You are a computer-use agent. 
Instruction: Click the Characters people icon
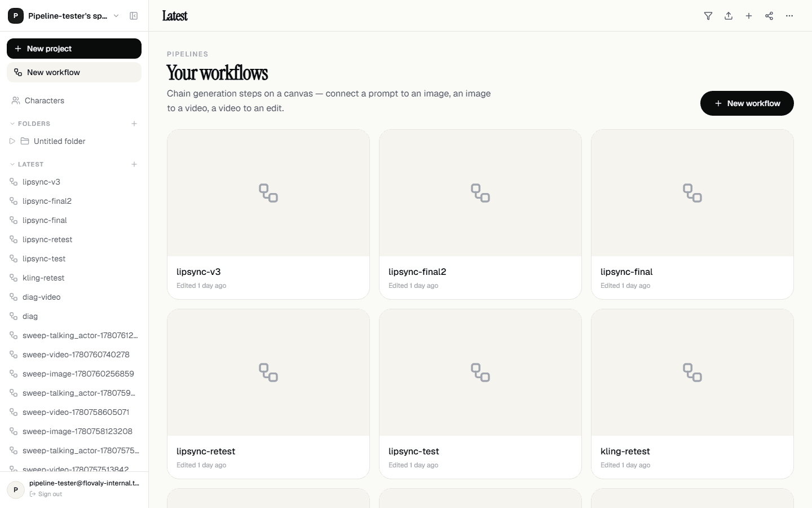(x=16, y=100)
